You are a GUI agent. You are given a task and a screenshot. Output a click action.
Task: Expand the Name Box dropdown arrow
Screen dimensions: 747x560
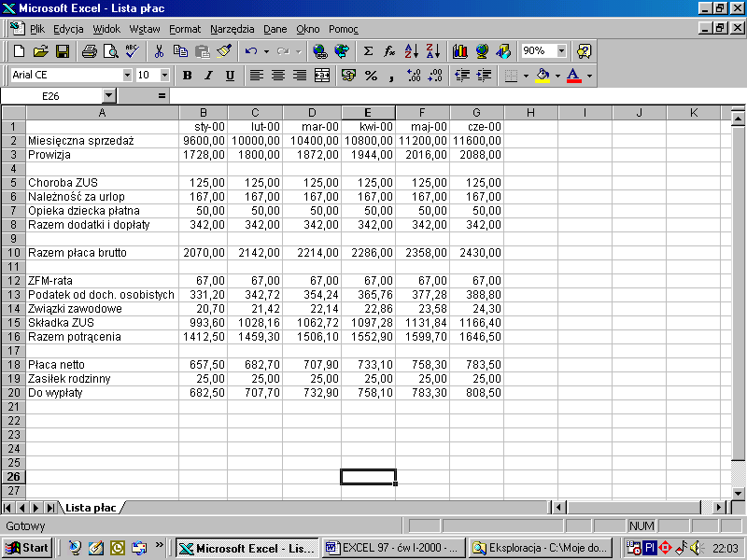[x=108, y=96]
